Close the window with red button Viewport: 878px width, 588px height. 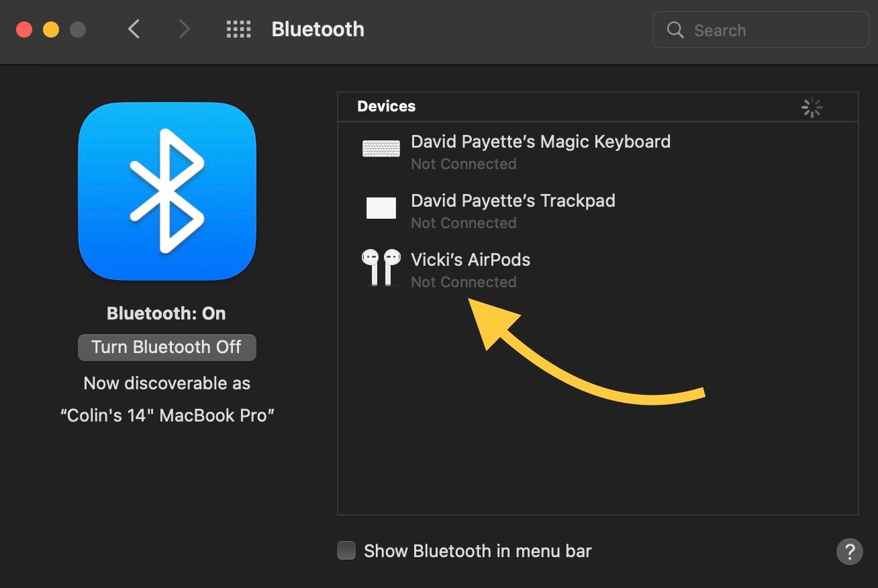tap(24, 30)
